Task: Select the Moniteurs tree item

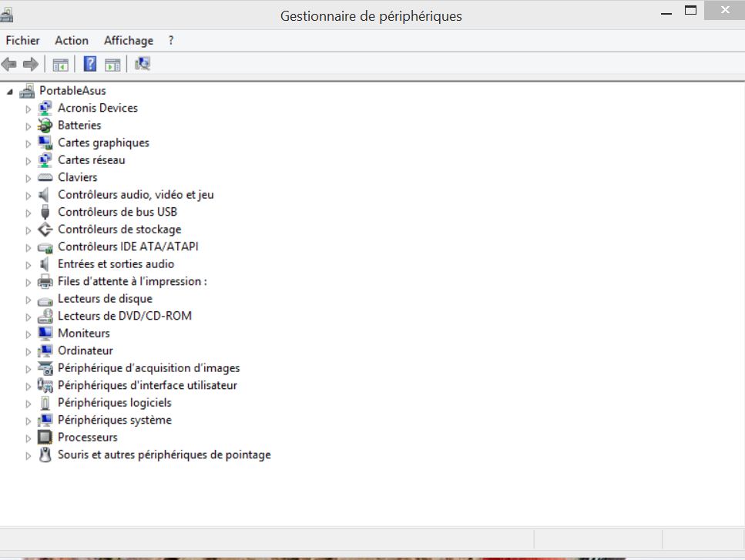Action: click(83, 334)
